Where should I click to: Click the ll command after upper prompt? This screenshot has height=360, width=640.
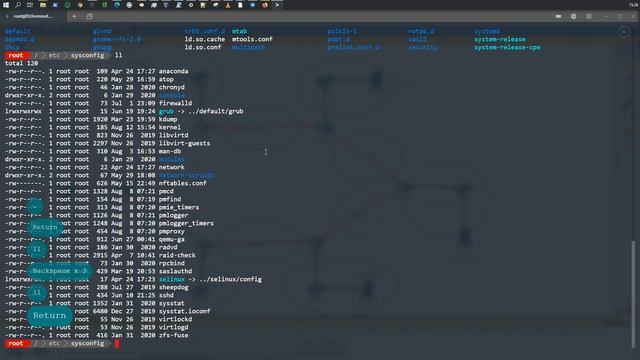pyautogui.click(x=118, y=55)
